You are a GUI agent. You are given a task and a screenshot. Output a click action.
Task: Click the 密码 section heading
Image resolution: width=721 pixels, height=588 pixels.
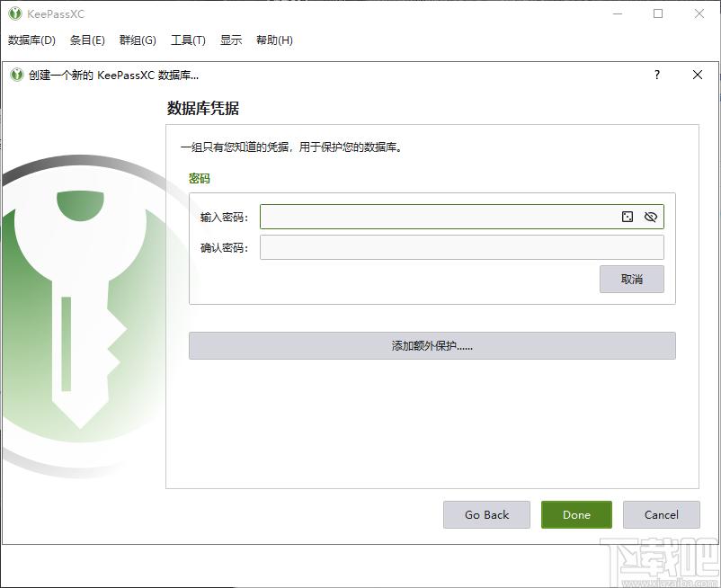[x=199, y=178]
